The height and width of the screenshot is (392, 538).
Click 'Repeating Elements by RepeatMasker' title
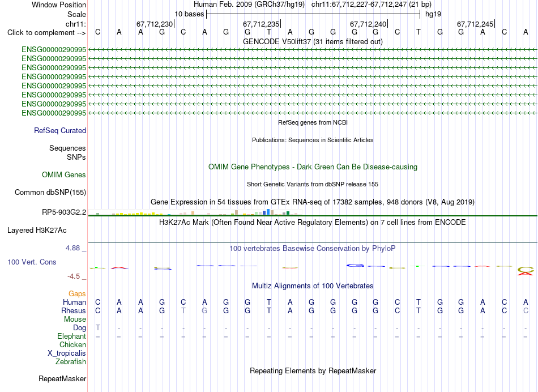click(x=313, y=370)
